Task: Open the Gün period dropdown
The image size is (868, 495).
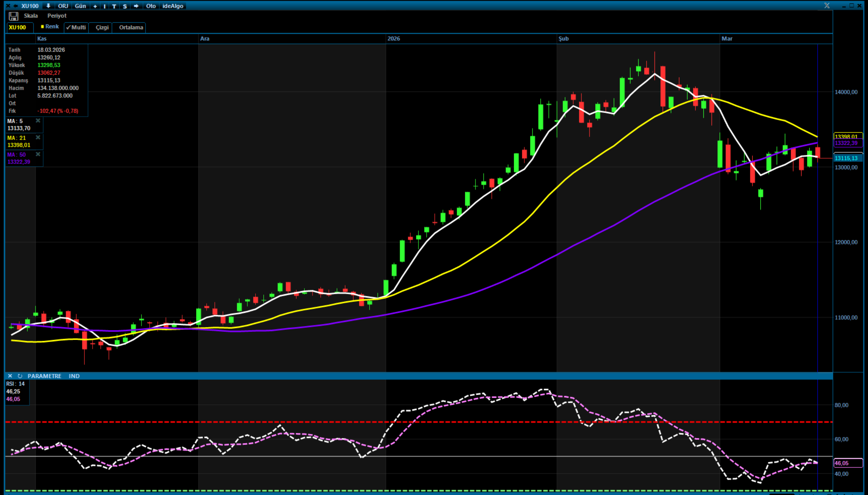Action: (x=80, y=6)
